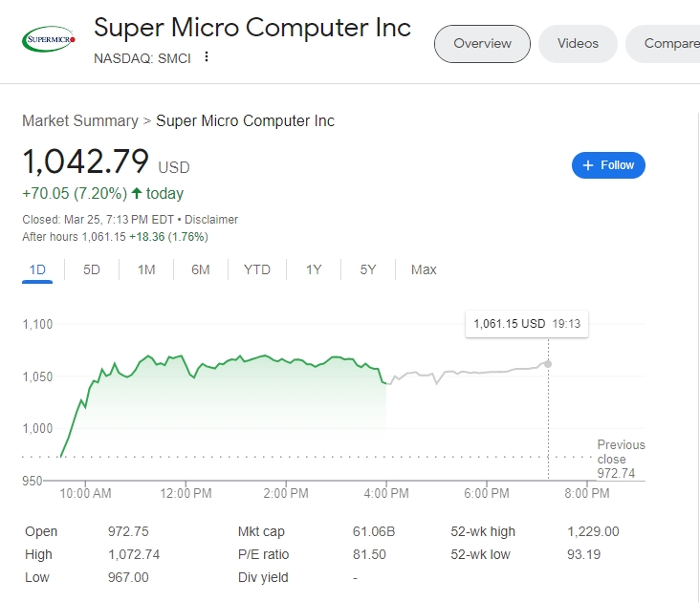Click the 1,061.15 USD chart tooltip

[526, 324]
